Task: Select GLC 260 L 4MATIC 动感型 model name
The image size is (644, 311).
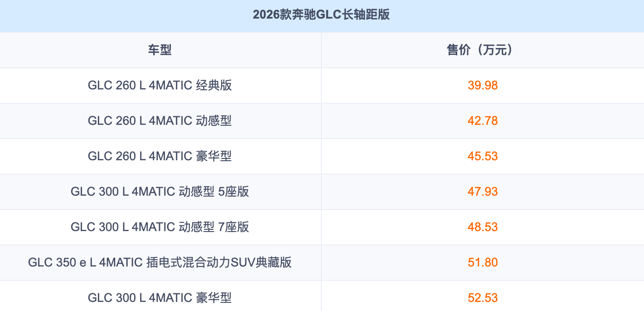Action: point(160,121)
